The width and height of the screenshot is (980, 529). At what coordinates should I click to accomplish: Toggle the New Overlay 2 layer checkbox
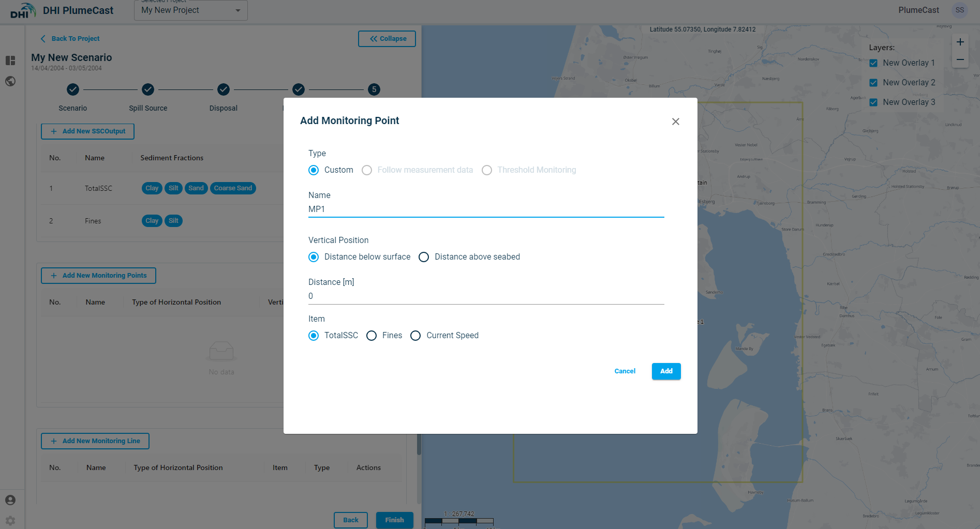[873, 83]
